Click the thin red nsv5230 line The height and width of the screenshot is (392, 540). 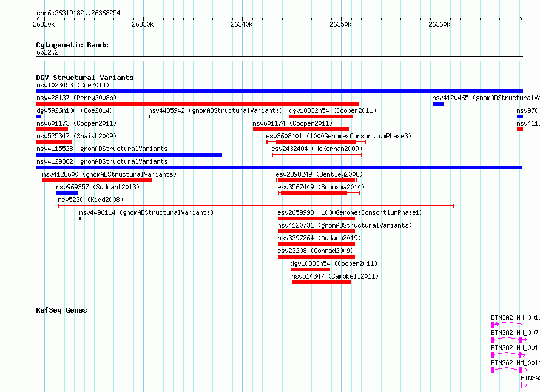click(256, 206)
